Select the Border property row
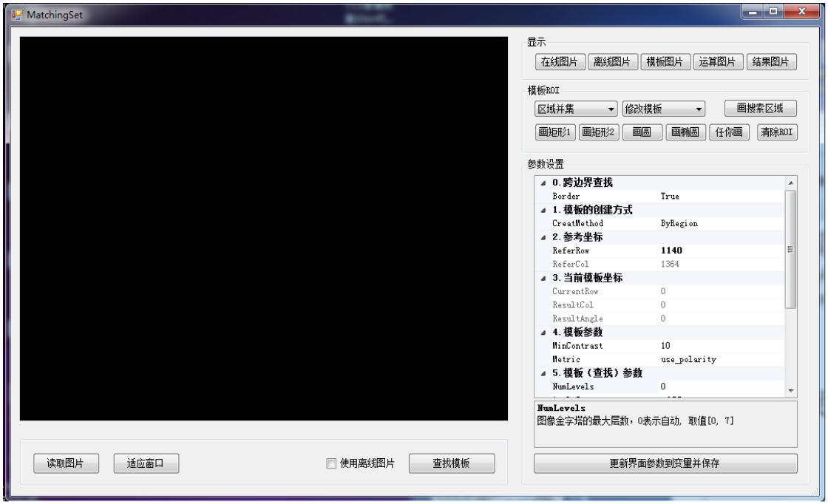 (x=659, y=197)
